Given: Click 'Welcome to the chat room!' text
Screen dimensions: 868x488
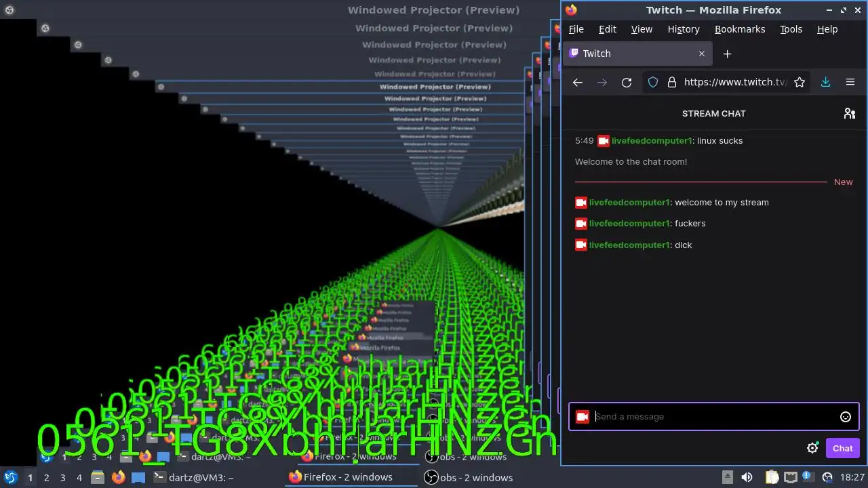Looking at the screenshot, I should pos(631,162).
